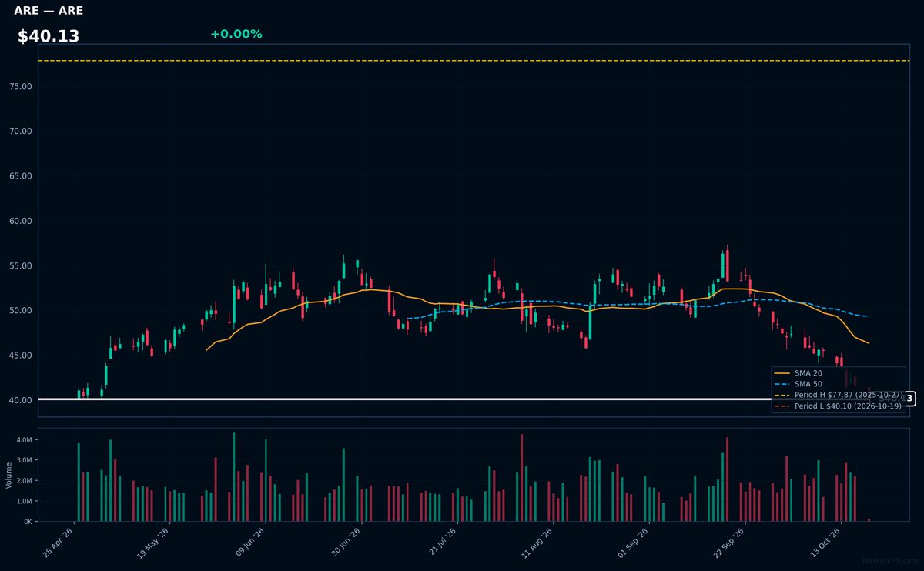The image size is (924, 571).
Task: Click the 01 Sep '26 date label
Action: pos(632,543)
